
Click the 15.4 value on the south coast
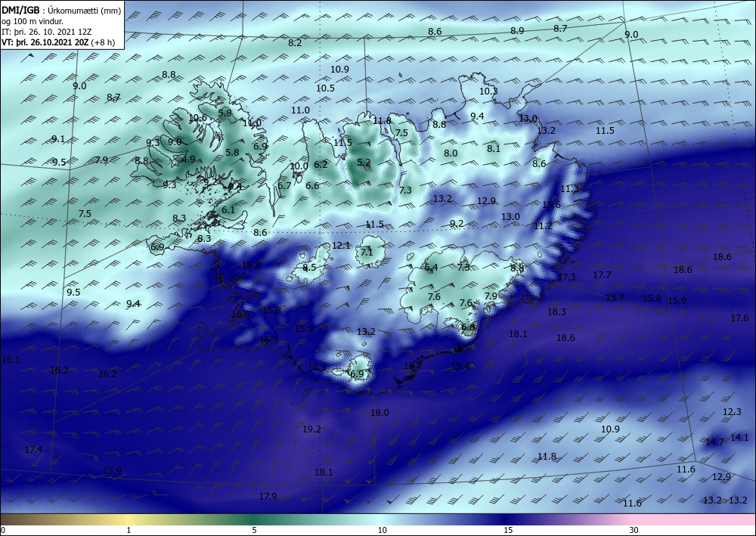[460, 367]
